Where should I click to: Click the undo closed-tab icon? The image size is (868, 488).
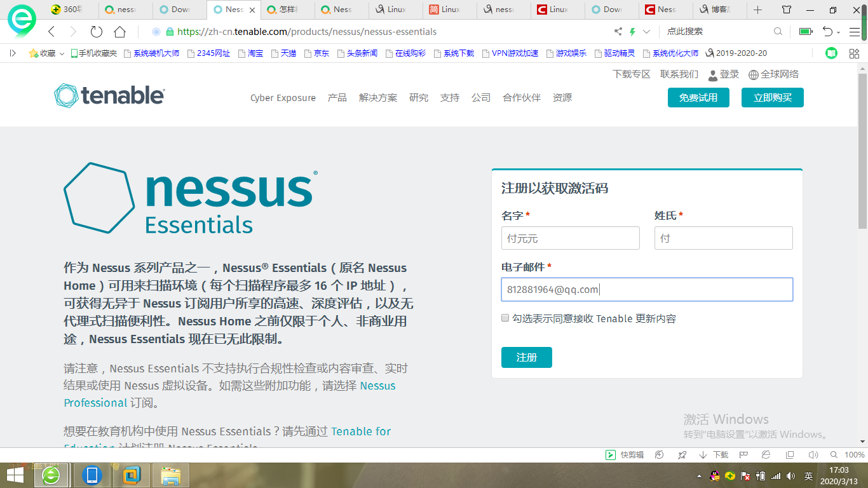(x=827, y=32)
